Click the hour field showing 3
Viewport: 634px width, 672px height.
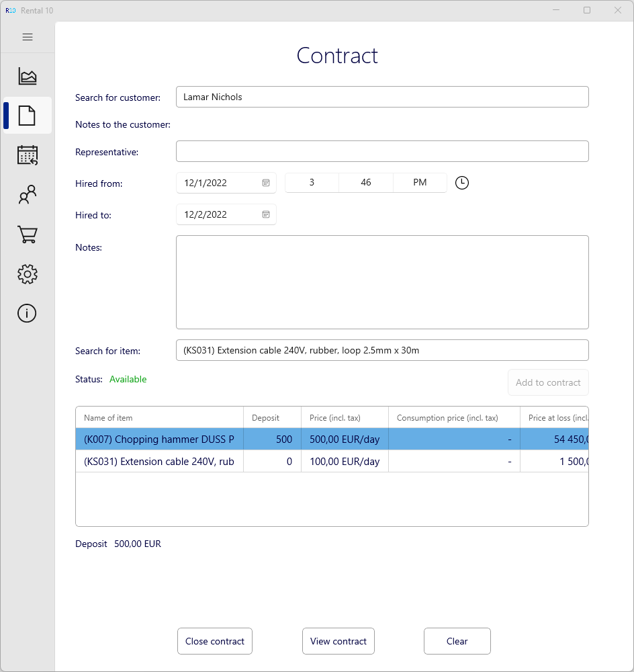tap(312, 183)
